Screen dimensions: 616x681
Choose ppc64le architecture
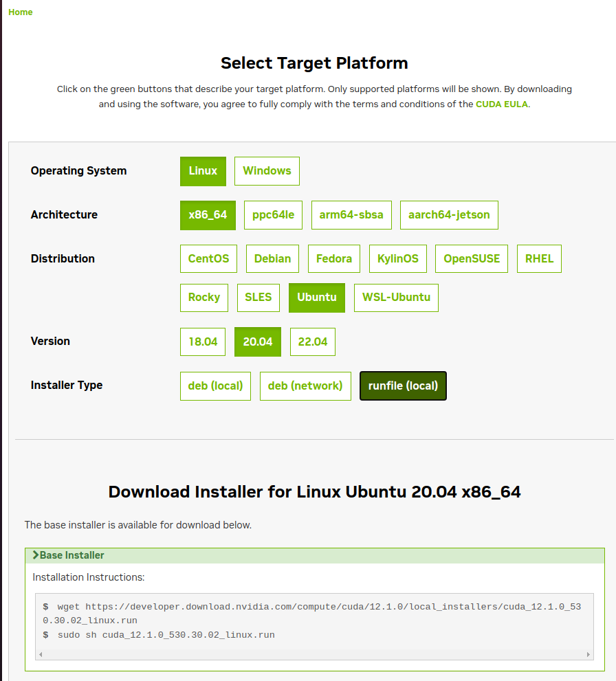click(x=273, y=215)
